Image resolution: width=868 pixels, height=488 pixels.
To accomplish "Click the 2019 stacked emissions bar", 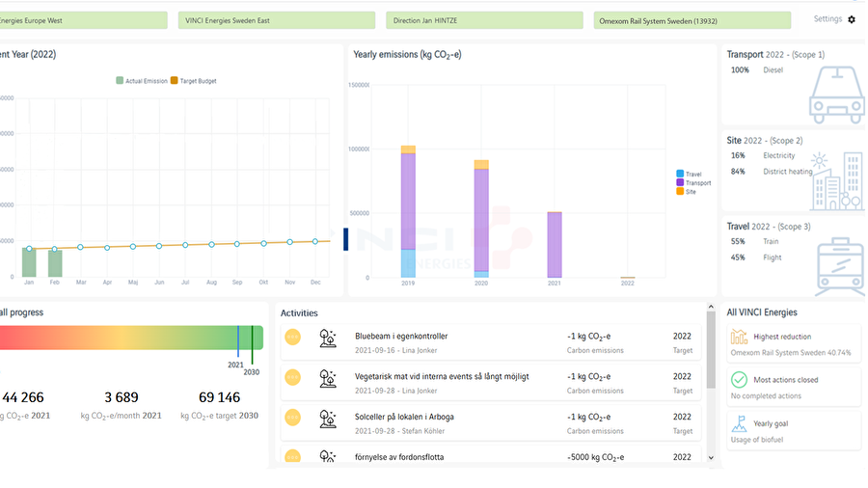I will 408,211.
